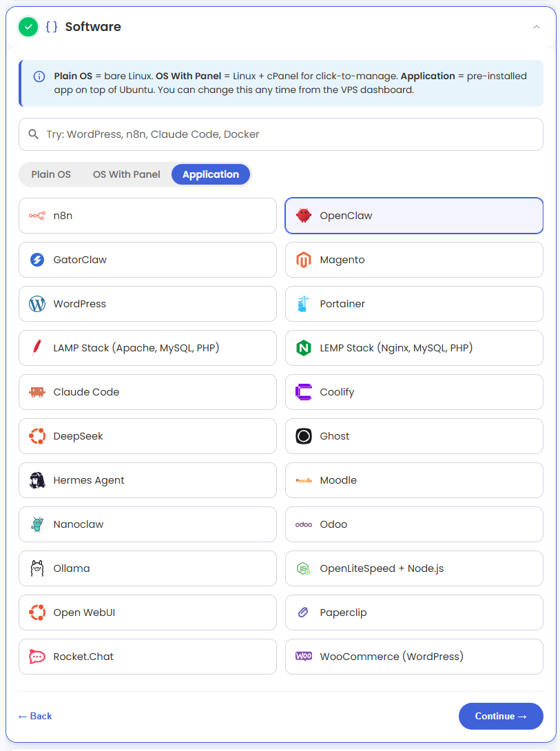Click the green checkmark status icon
The image size is (560, 751).
point(28,27)
